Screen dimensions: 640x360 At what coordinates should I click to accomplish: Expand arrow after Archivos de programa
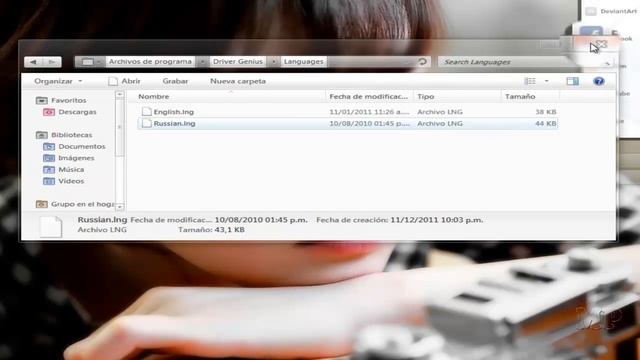pos(202,62)
